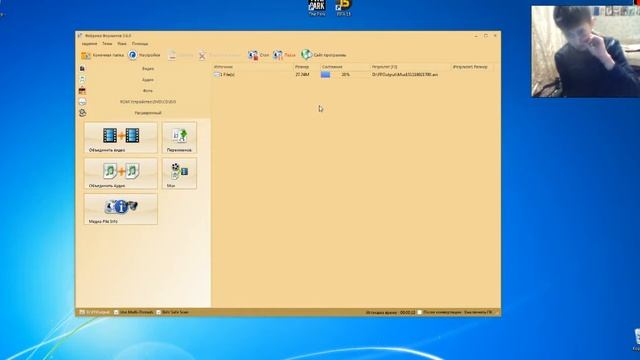Click the webcam overlay video
The image size is (640, 360).
[x=586, y=51]
